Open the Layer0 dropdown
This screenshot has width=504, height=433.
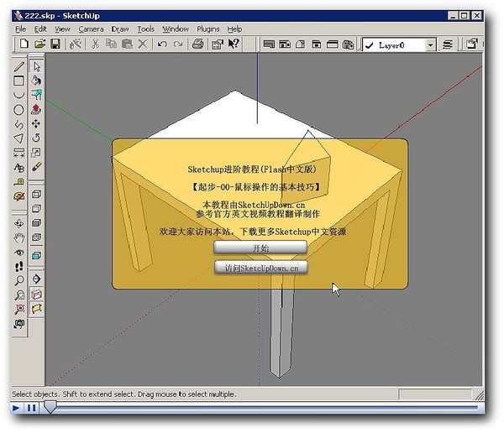pyautogui.click(x=431, y=45)
